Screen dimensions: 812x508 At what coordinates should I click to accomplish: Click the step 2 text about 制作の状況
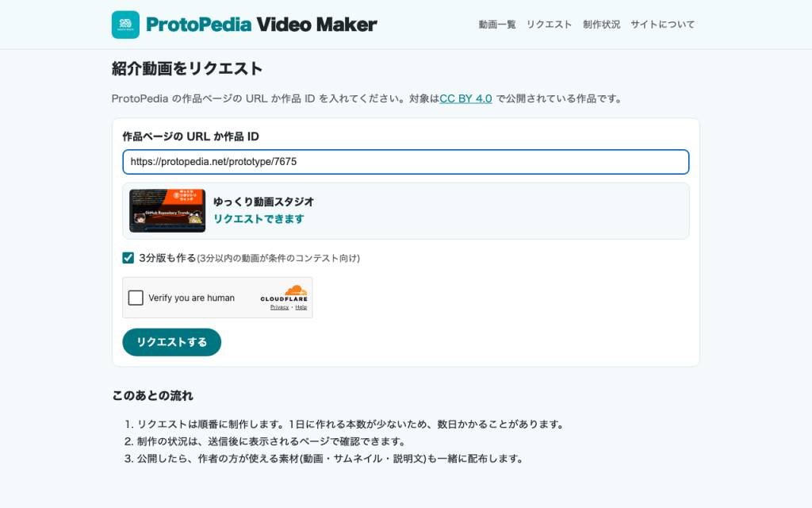tap(271, 441)
